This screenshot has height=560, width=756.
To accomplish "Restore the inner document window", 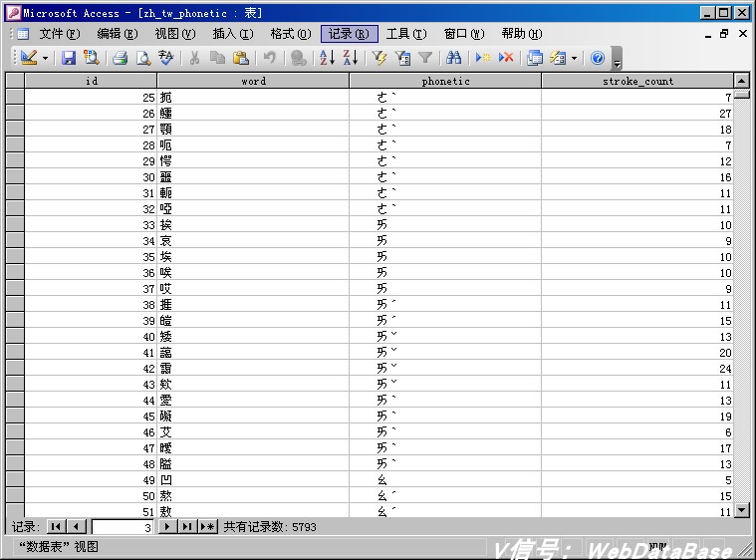I will coord(724,34).
